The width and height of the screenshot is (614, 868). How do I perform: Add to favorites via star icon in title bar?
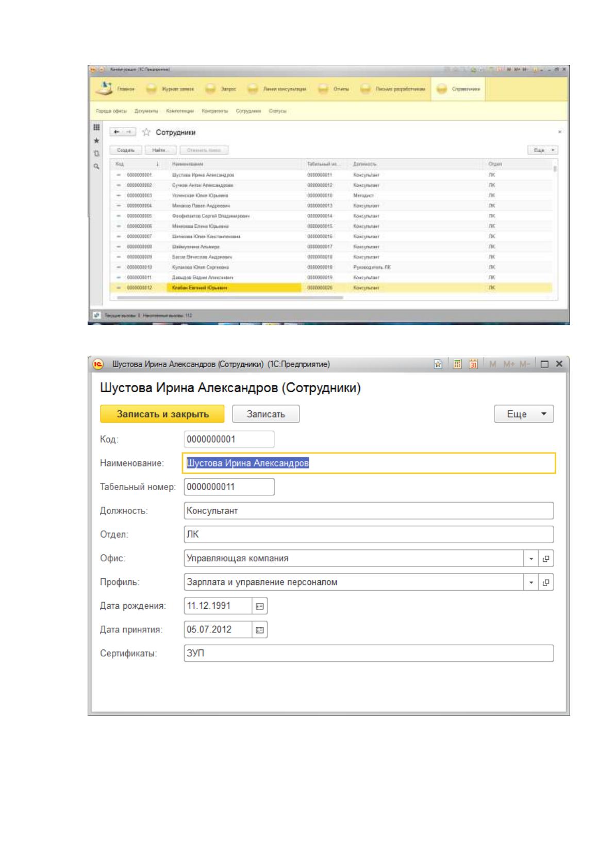coord(438,364)
